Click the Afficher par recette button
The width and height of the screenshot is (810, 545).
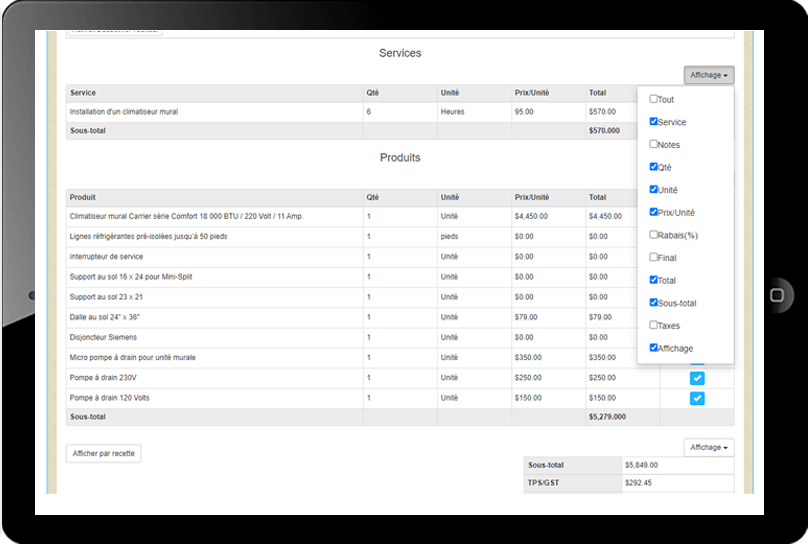pyautogui.click(x=103, y=454)
